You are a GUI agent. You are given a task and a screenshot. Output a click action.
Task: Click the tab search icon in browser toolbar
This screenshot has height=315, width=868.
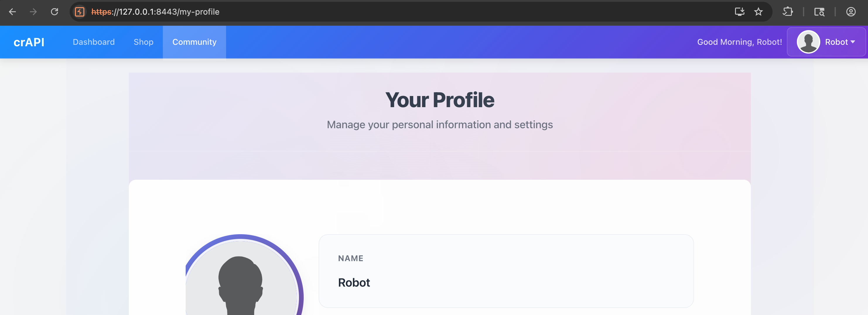click(x=819, y=12)
